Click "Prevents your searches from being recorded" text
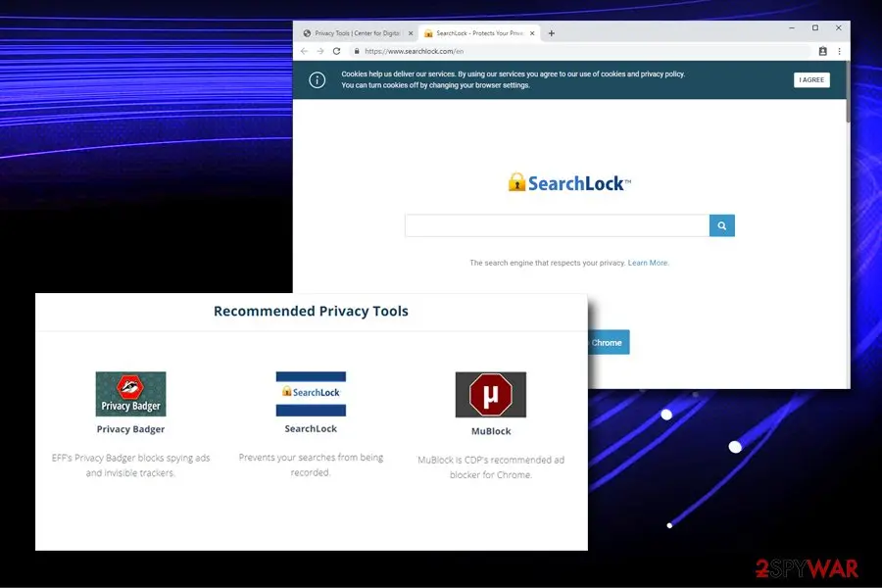Screen dimensions: 882x588 tap(311, 465)
